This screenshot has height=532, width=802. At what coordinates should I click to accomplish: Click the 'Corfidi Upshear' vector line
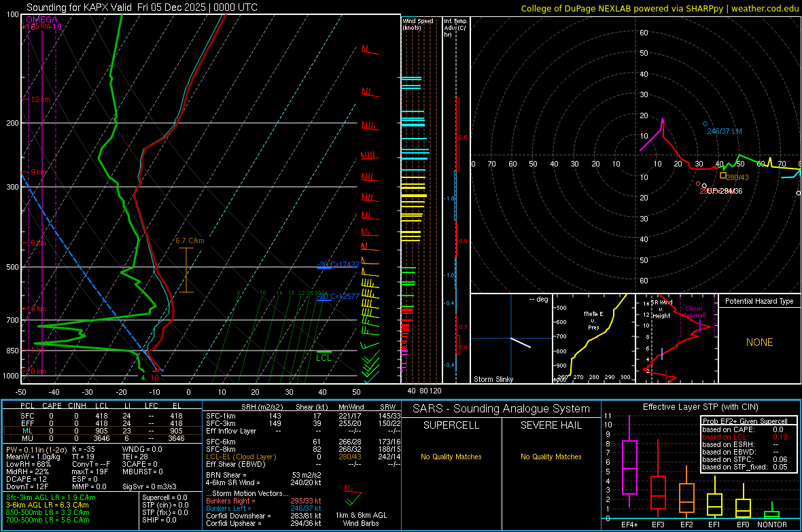(x=264, y=523)
